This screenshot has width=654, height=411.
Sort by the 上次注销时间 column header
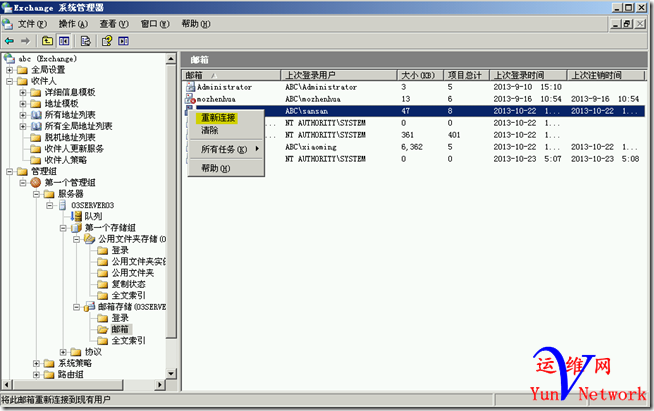click(606, 75)
